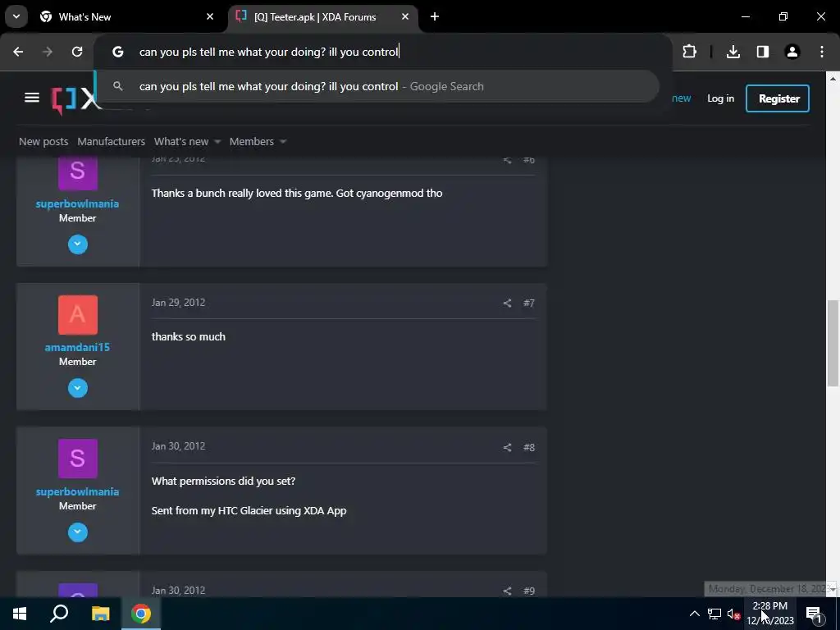Close the Teeter.apk XDA Forums tab

point(405,16)
